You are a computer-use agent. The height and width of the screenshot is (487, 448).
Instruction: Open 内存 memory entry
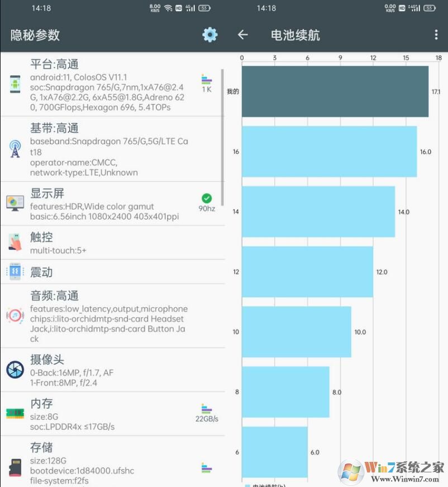[x=112, y=414]
